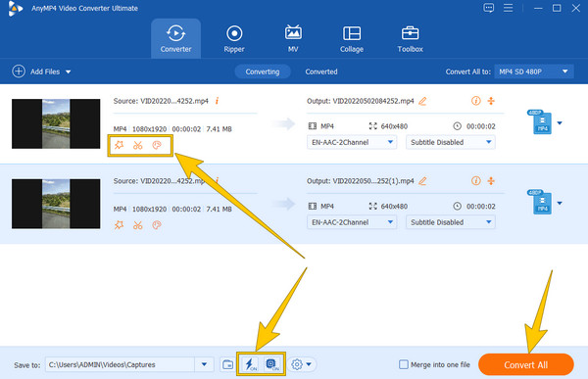The height and width of the screenshot is (379, 588).
Task: Open the Convert All to format dropdown
Action: point(534,71)
